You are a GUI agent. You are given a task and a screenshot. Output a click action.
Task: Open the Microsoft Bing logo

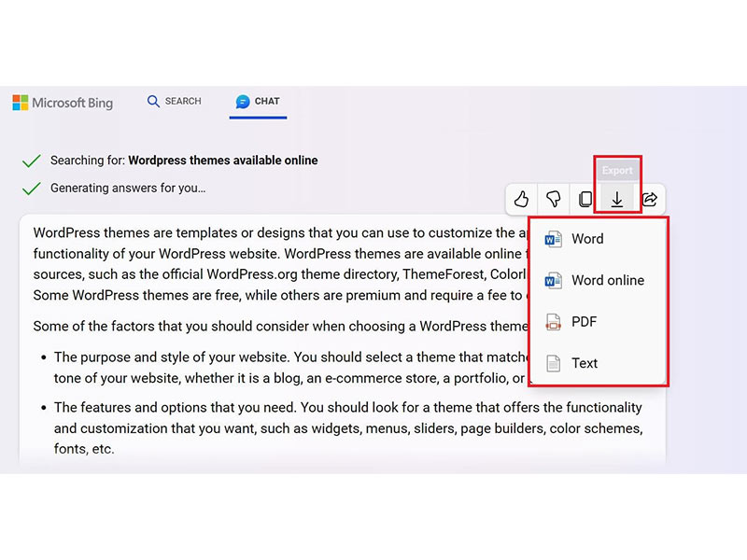(63, 103)
